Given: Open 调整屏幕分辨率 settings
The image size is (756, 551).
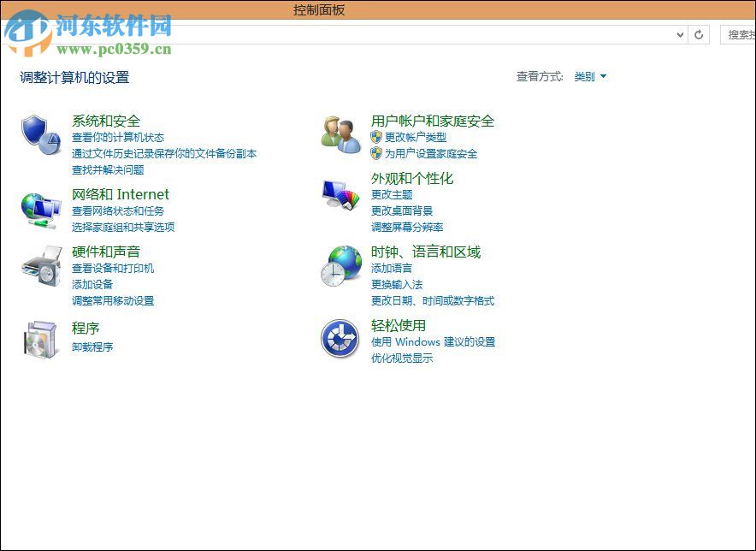Looking at the screenshot, I should pyautogui.click(x=409, y=227).
